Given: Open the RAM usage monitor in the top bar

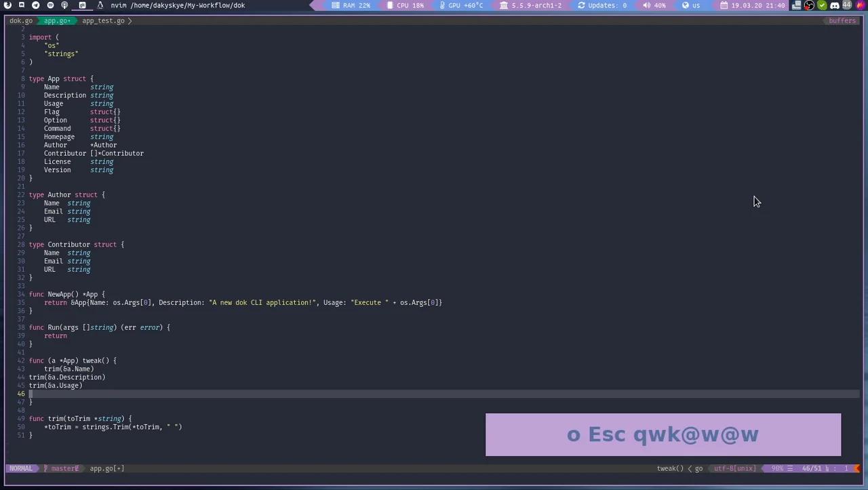Looking at the screenshot, I should 349,5.
